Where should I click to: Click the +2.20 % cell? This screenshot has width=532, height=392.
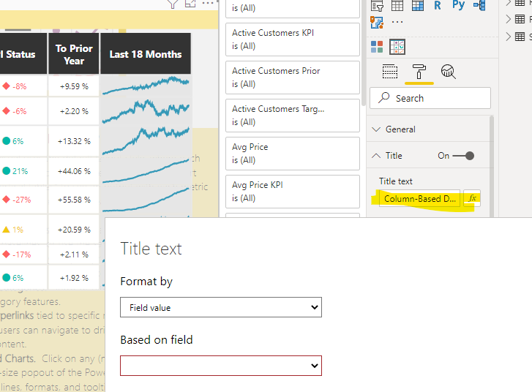tap(74, 111)
